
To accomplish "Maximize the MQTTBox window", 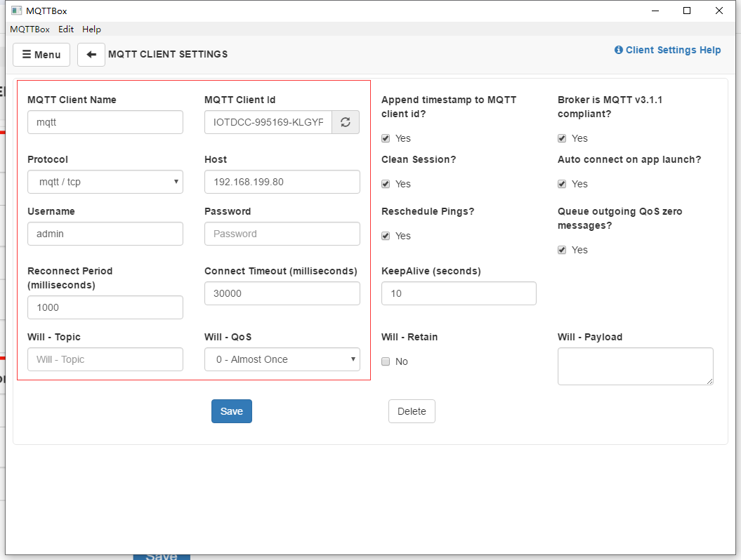I will click(687, 11).
